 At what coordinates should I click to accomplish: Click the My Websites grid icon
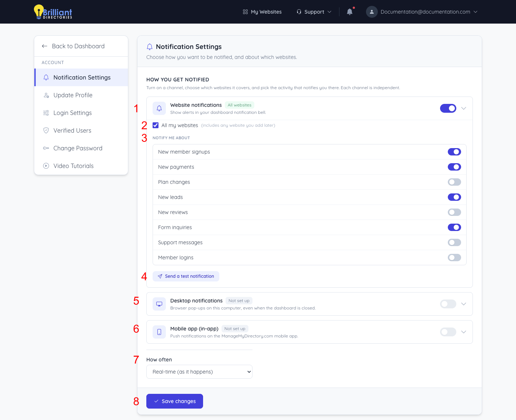245,12
